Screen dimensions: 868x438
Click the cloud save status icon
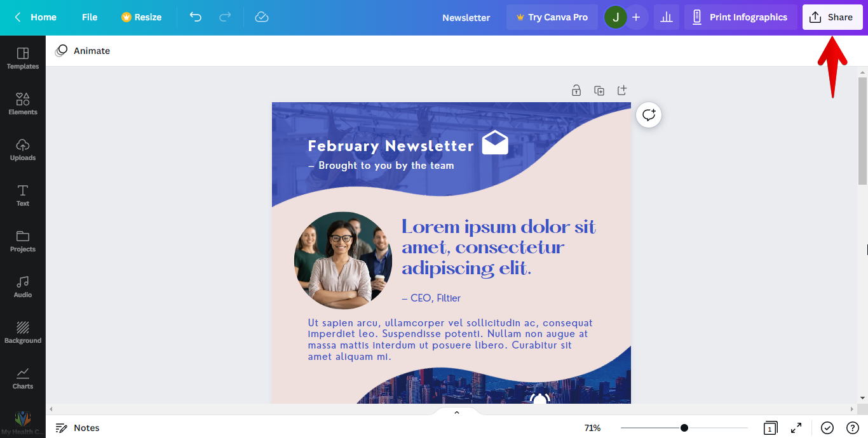(262, 17)
